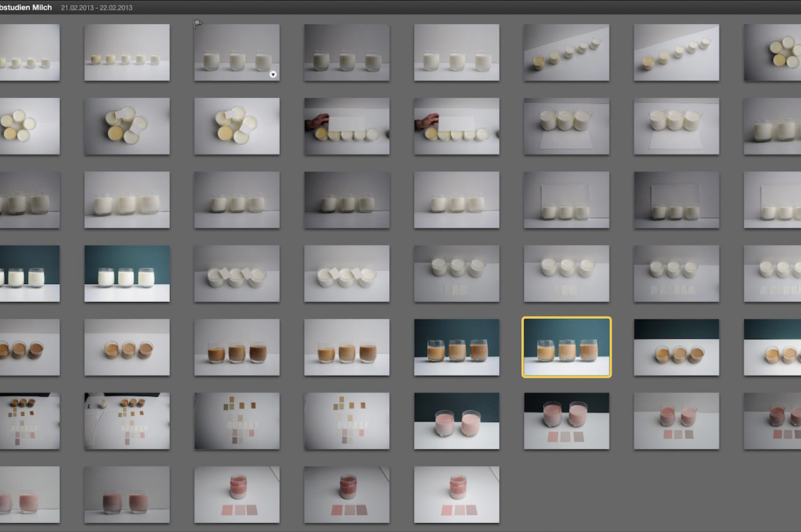Select first single pink jar thumbnail in bottom row
The image size is (801, 532).
(x=237, y=494)
